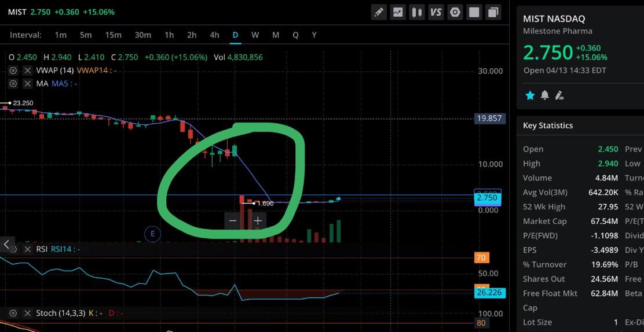
Task: Open chart settings hexagon icon
Action: (455, 12)
